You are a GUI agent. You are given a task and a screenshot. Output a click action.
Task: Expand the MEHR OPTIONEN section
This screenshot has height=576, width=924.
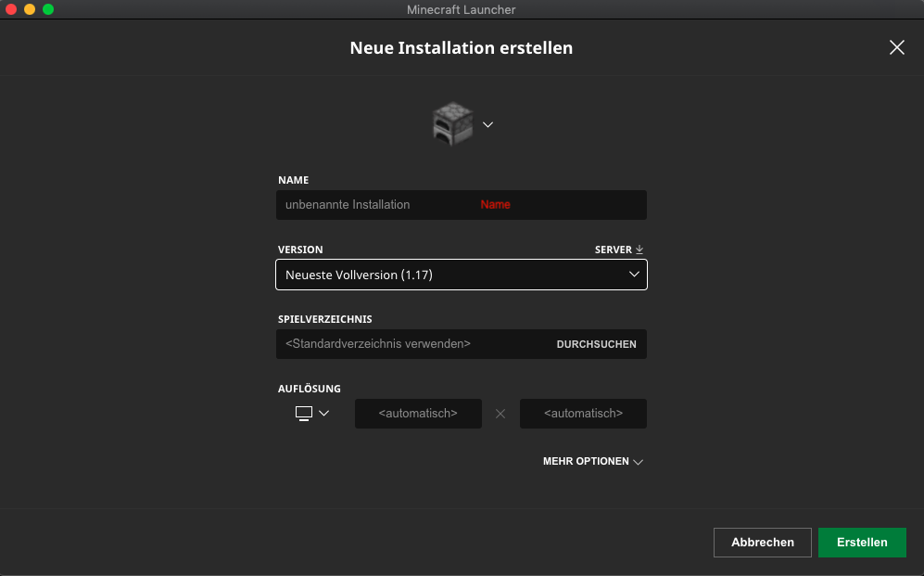[593, 461]
